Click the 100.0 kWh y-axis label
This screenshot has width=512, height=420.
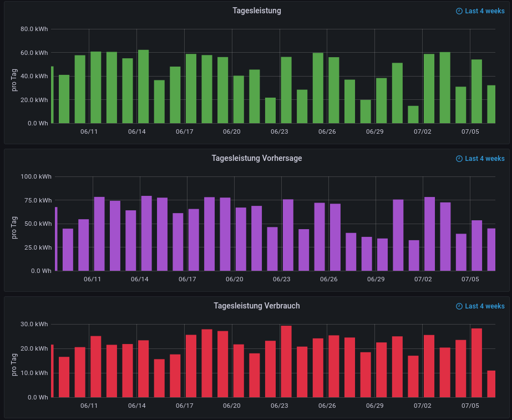click(x=36, y=176)
